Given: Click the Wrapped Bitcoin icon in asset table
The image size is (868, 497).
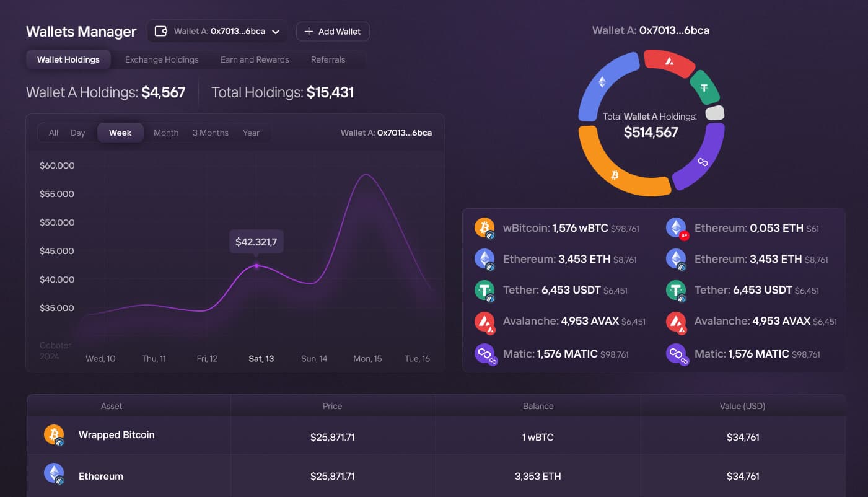Looking at the screenshot, I should pos(54,435).
